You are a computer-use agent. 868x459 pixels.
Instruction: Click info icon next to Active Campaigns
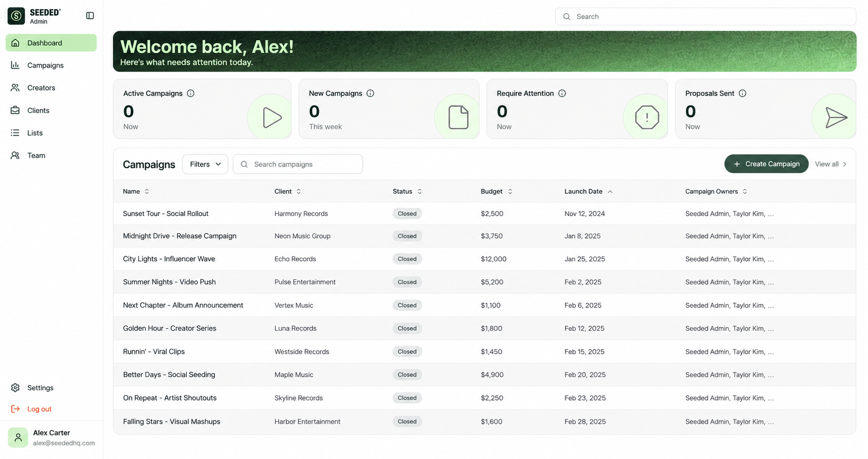point(191,93)
